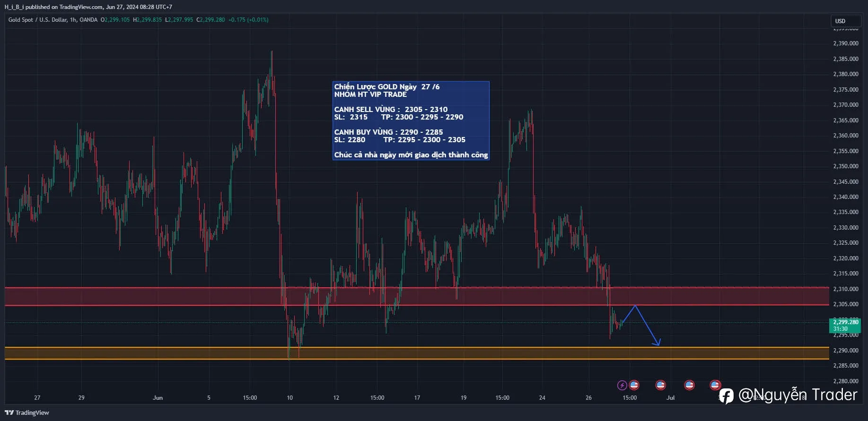Click the 2,390.000 price axis label

click(x=846, y=43)
